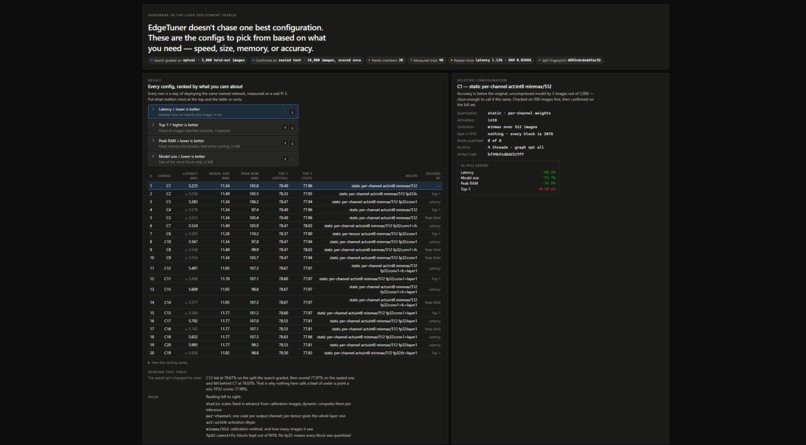The image size is (806, 445).
Task: Click the Peak RAM column header
Action: (x=250, y=176)
